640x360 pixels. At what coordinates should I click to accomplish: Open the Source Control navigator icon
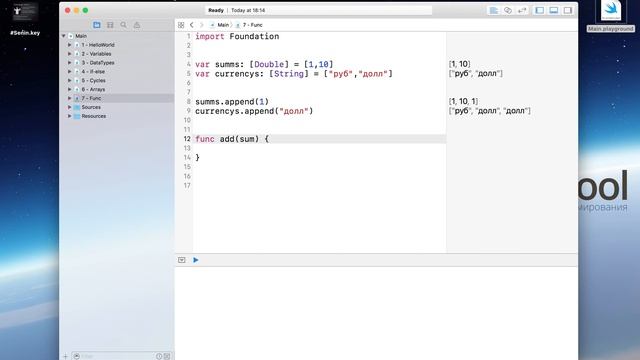tap(110, 25)
